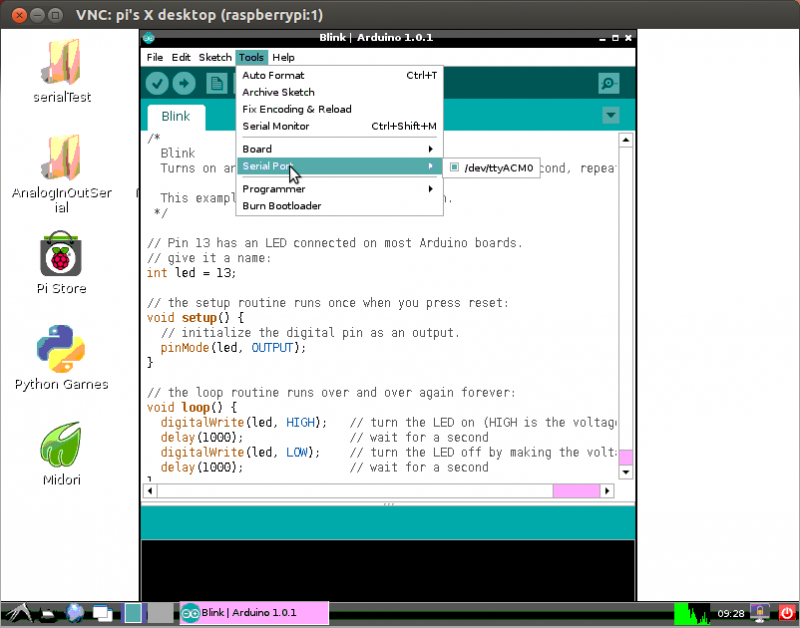Choose Serial Monitor menu entry

point(339,126)
